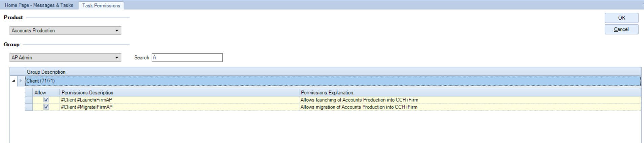Select the Task Permissions tab
Viewport: 644px width, 143px height.
[x=101, y=5]
